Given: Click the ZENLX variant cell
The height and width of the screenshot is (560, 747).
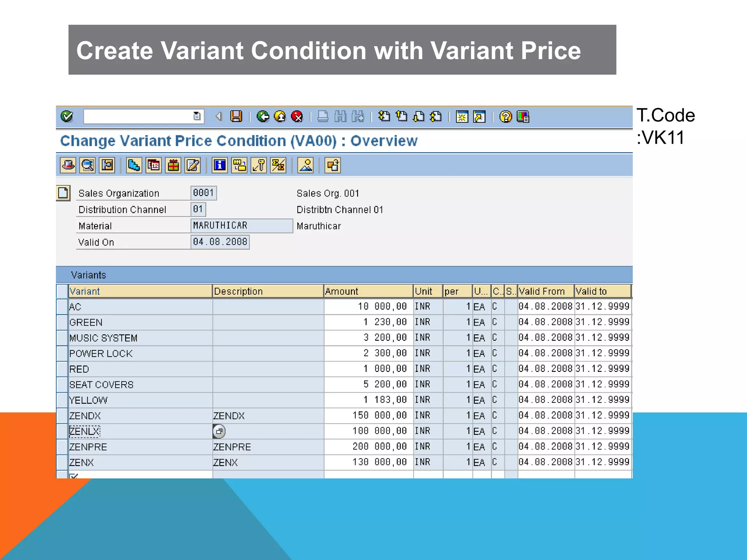Looking at the screenshot, I should pyautogui.click(x=140, y=431).
